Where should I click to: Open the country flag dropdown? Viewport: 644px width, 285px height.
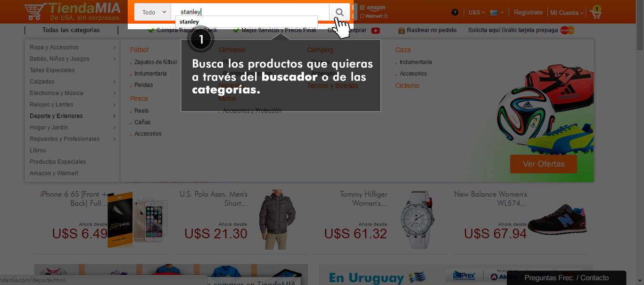pos(496,12)
